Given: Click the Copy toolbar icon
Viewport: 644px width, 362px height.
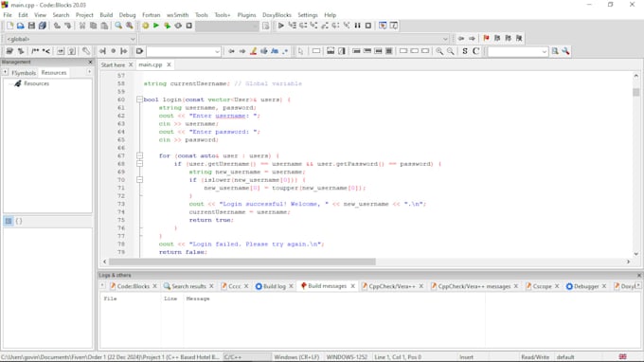Looking at the screenshot, I should tap(93, 26).
